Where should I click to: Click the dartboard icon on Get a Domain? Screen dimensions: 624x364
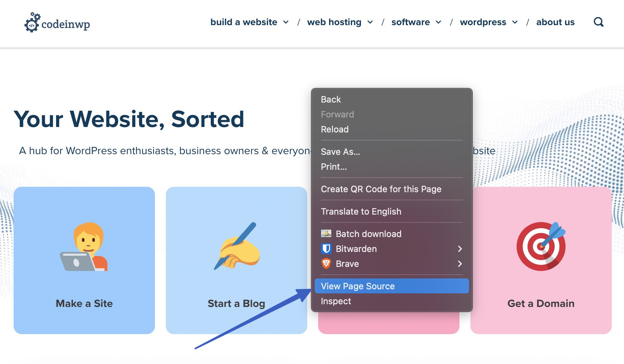pos(540,246)
